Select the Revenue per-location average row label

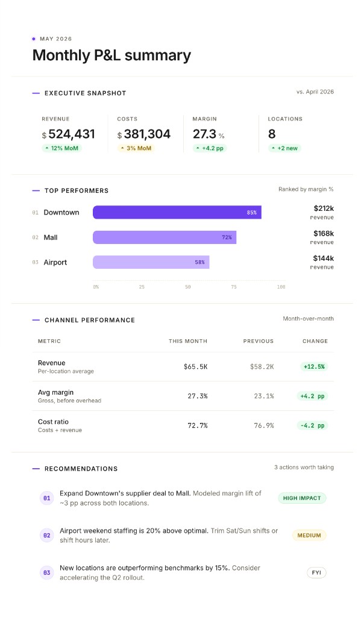tap(66, 367)
